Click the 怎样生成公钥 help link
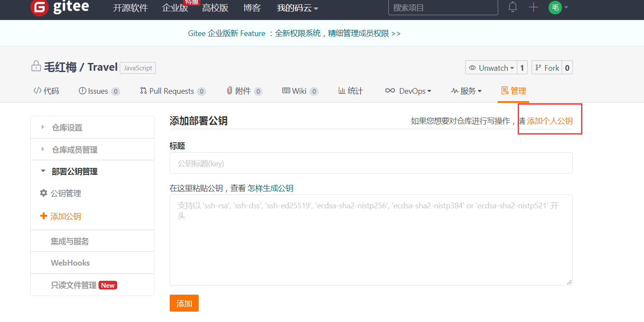Viewport: 644px width, 322px height. point(270,188)
